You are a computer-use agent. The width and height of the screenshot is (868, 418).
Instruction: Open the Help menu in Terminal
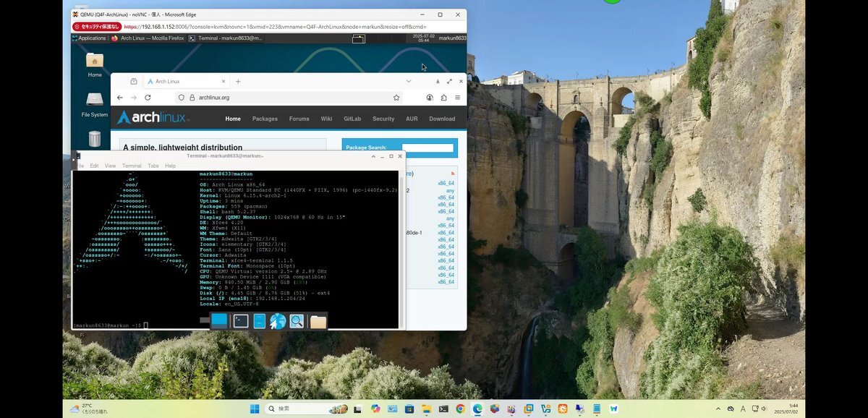171,166
